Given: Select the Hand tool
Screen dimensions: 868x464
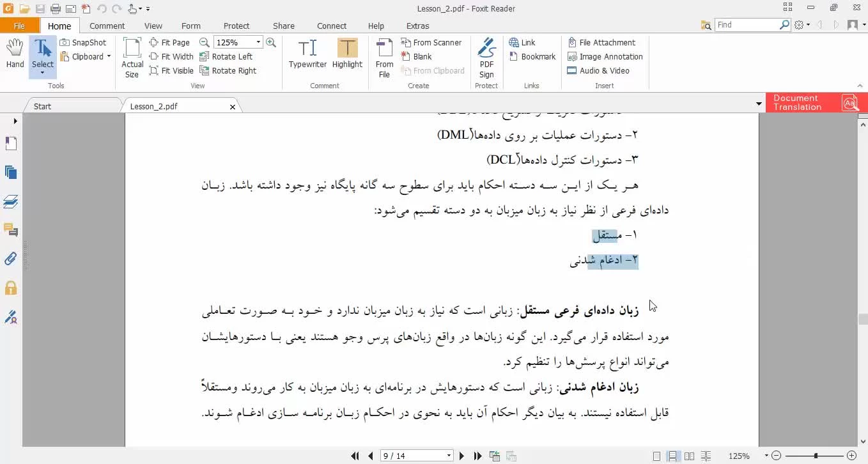Looking at the screenshot, I should (x=15, y=53).
